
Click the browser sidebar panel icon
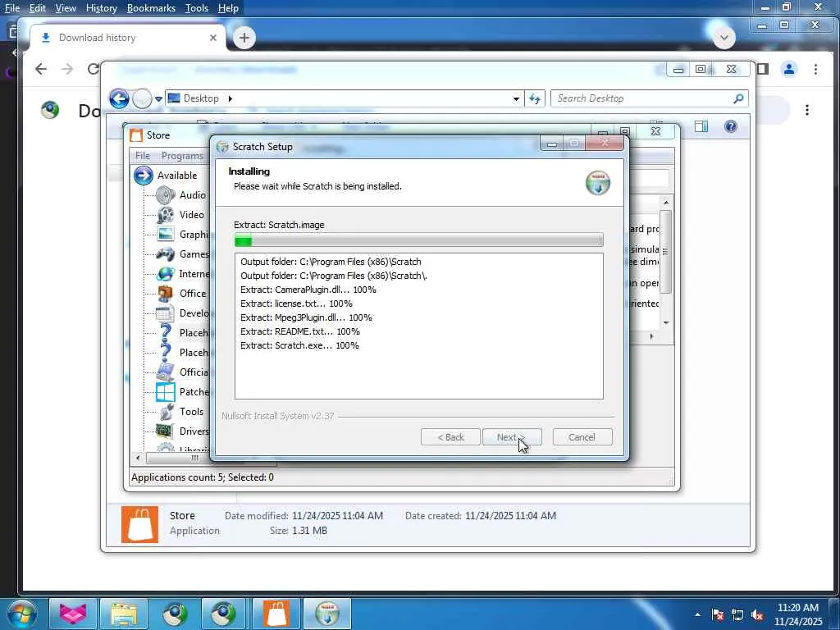tap(763, 69)
